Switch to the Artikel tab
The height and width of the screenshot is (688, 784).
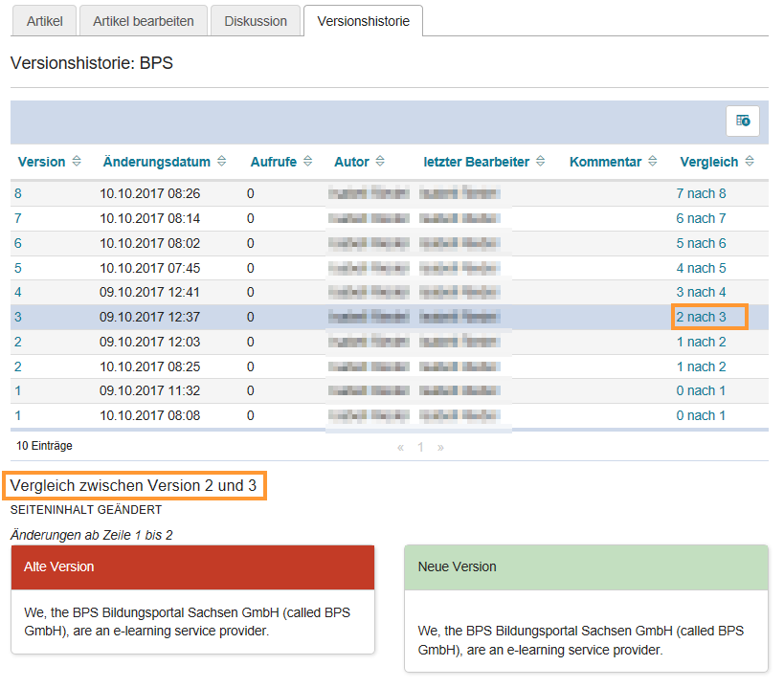pyautogui.click(x=45, y=21)
